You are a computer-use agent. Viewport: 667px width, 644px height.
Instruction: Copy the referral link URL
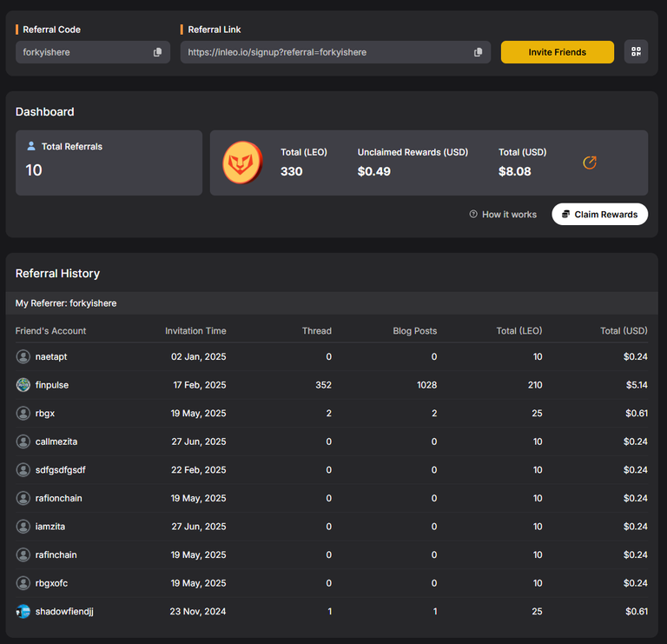[479, 52]
